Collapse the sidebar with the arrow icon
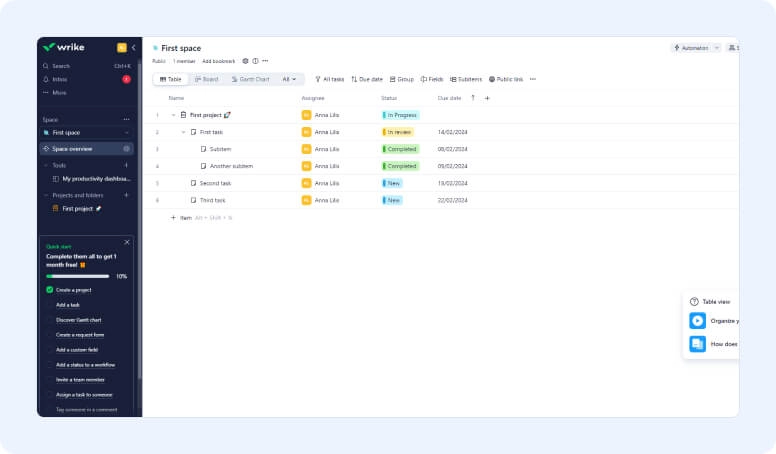The width and height of the screenshot is (776, 454). tap(133, 47)
